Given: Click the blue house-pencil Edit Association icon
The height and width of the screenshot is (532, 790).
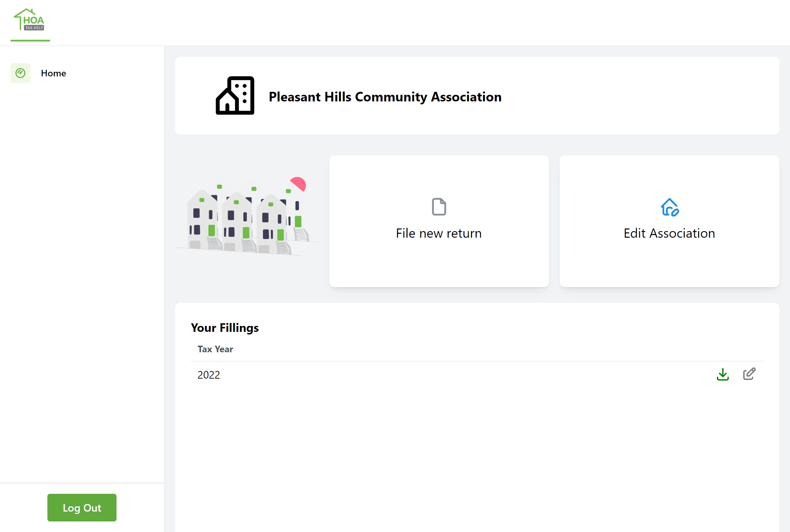Looking at the screenshot, I should [669, 207].
